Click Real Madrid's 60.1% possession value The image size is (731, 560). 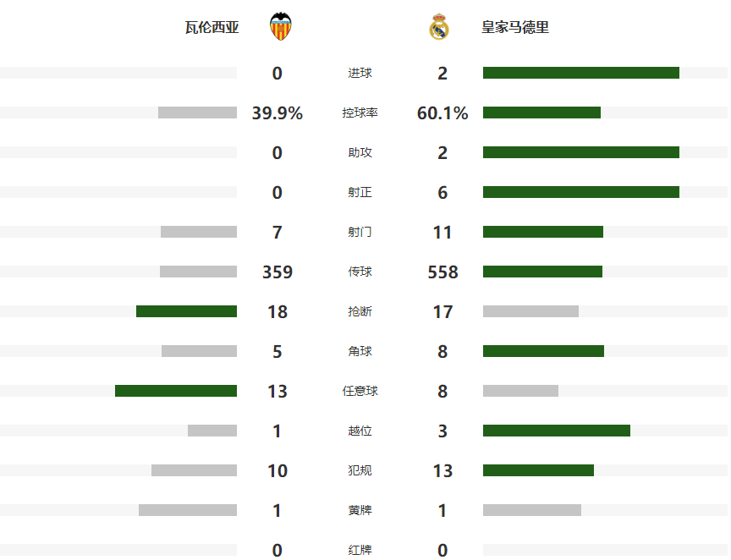442,113
